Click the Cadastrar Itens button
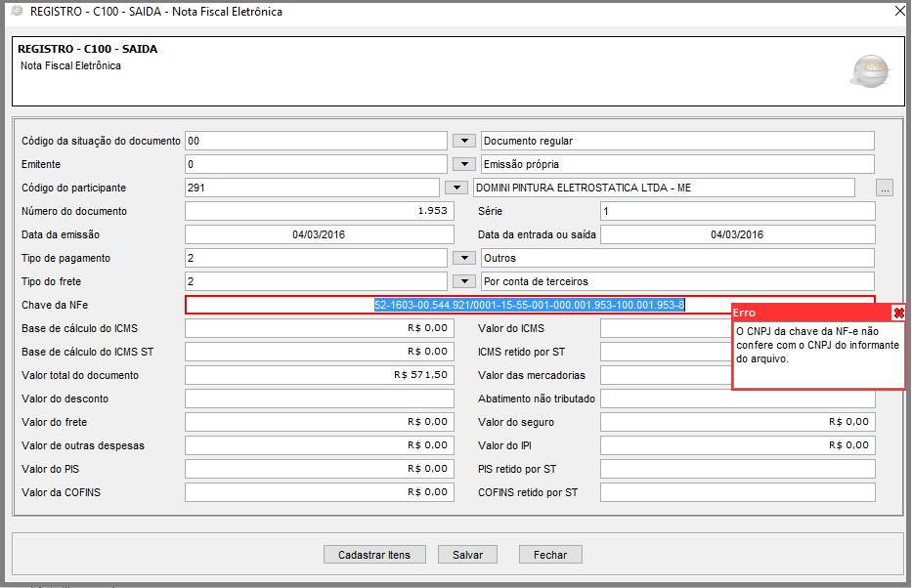This screenshot has width=912, height=588. pos(374,555)
